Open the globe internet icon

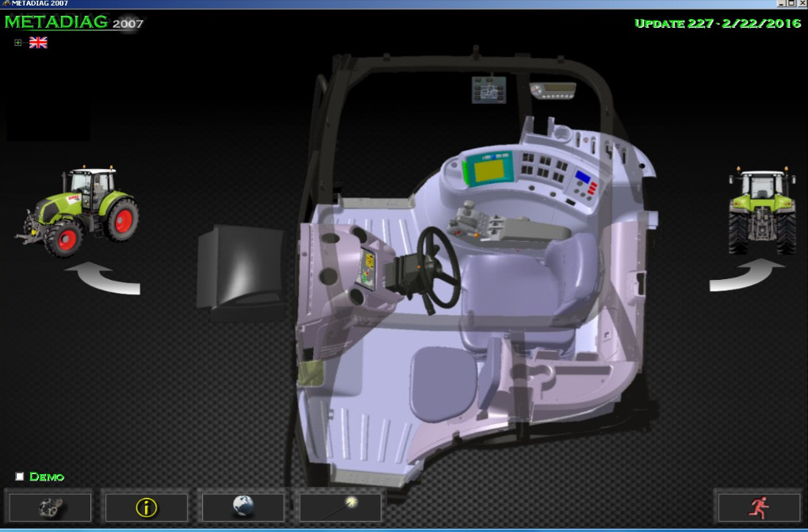click(x=243, y=507)
